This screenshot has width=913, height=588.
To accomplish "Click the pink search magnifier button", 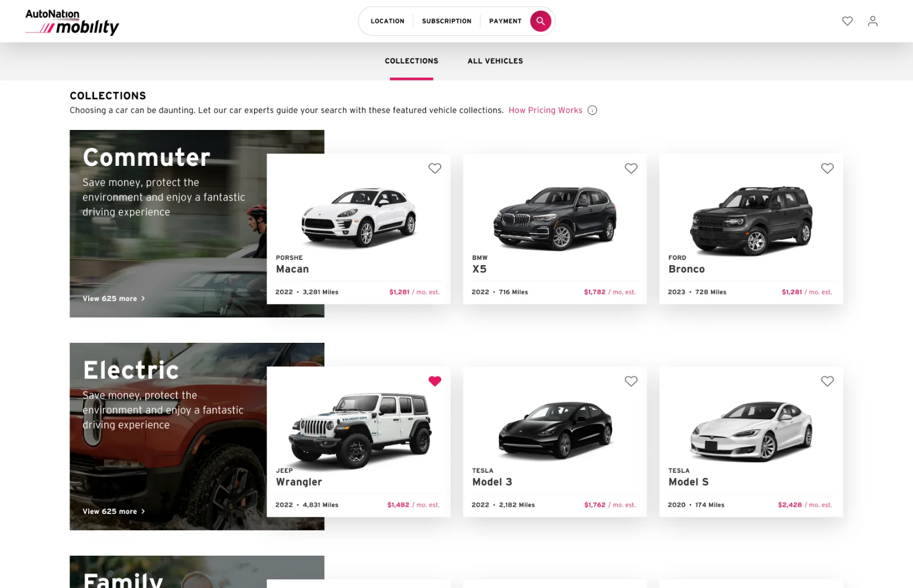I will [x=540, y=21].
